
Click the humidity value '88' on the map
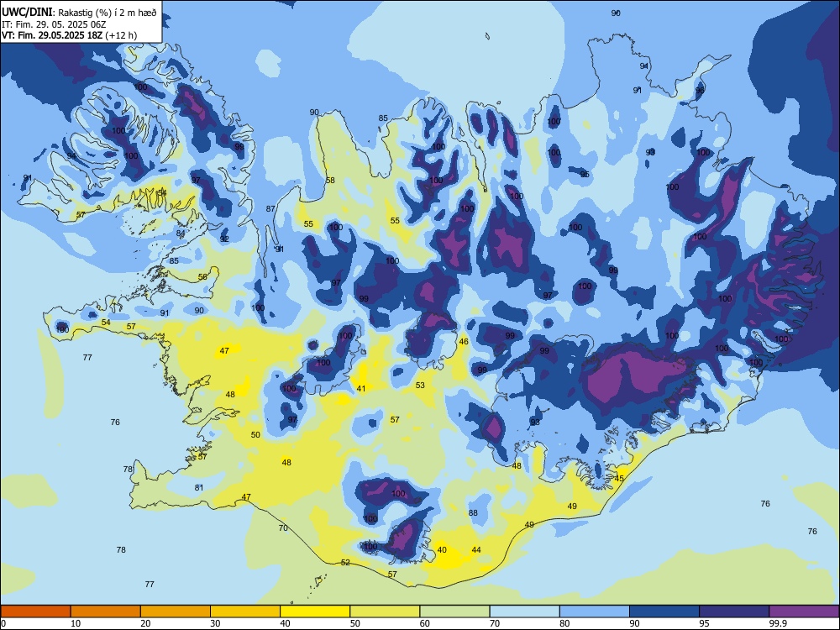[473, 512]
